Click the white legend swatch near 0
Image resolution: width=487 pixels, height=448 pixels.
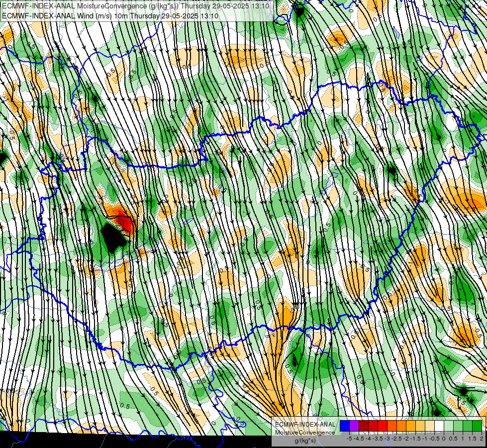click(x=439, y=426)
